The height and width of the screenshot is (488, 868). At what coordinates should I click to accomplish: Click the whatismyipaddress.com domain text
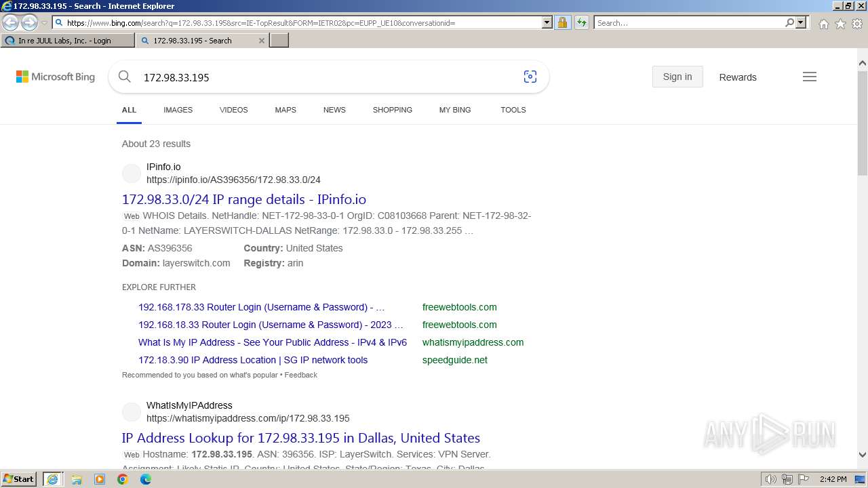tap(473, 342)
